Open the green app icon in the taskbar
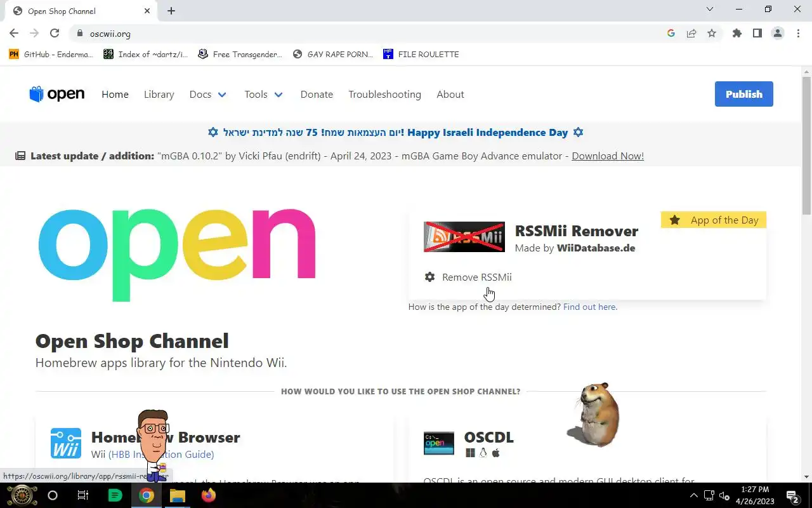The width and height of the screenshot is (812, 508). coord(115,495)
